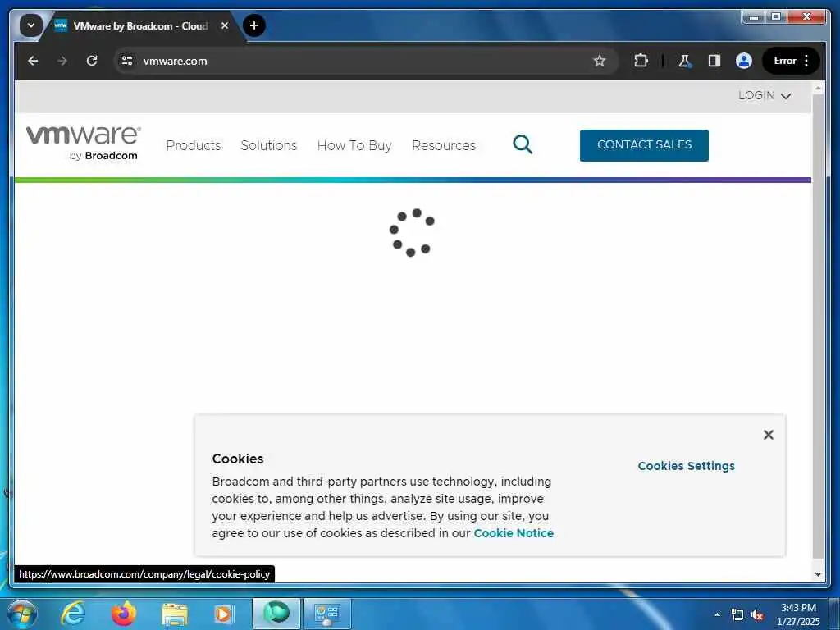
Task: Open tab search dropdown arrow
Action: coord(31,25)
